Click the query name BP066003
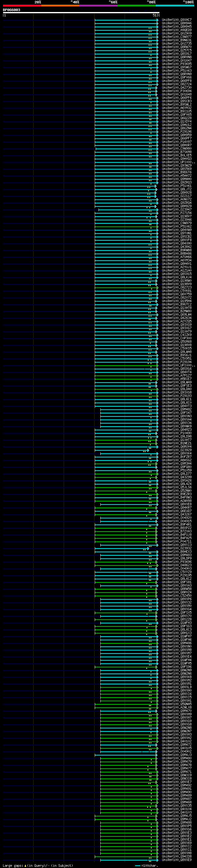Screen dimensions: 197x868 pyautogui.click(x=11, y=10)
